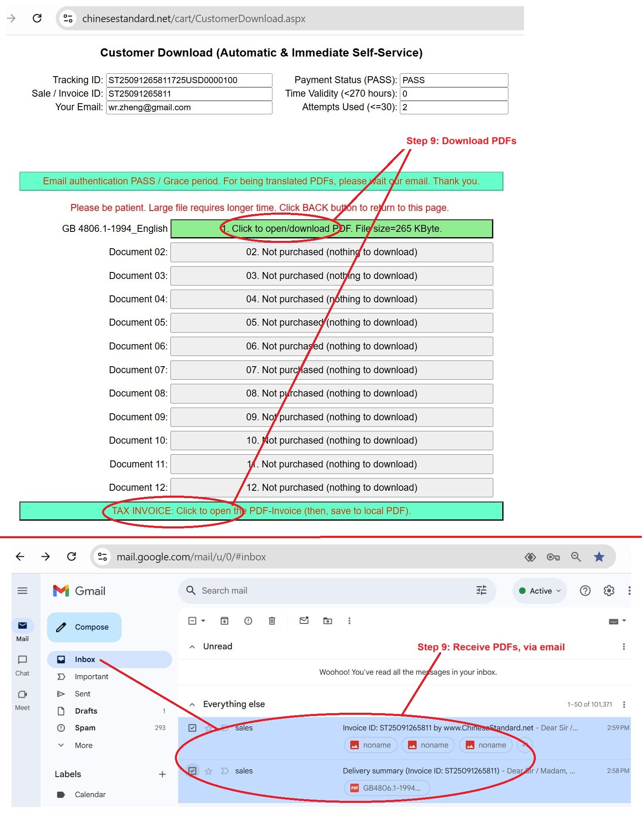Click the Gmail archive icon in toolbar
644x816 pixels.
click(224, 621)
